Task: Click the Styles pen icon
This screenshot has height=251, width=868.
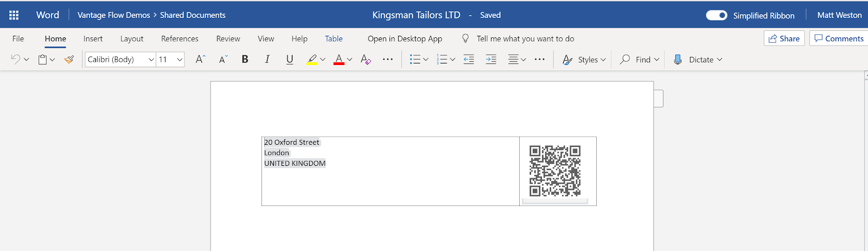Action: [567, 60]
